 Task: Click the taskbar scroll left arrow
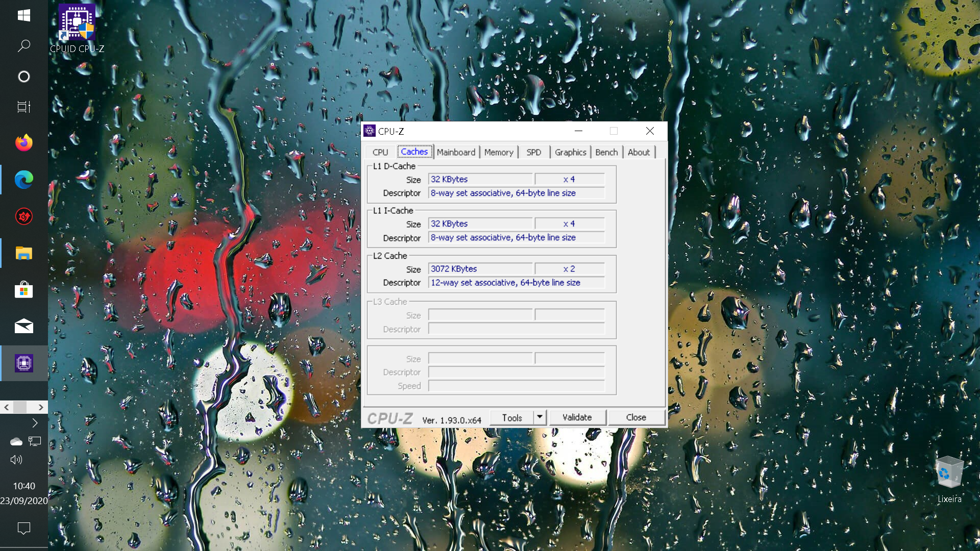(x=7, y=407)
